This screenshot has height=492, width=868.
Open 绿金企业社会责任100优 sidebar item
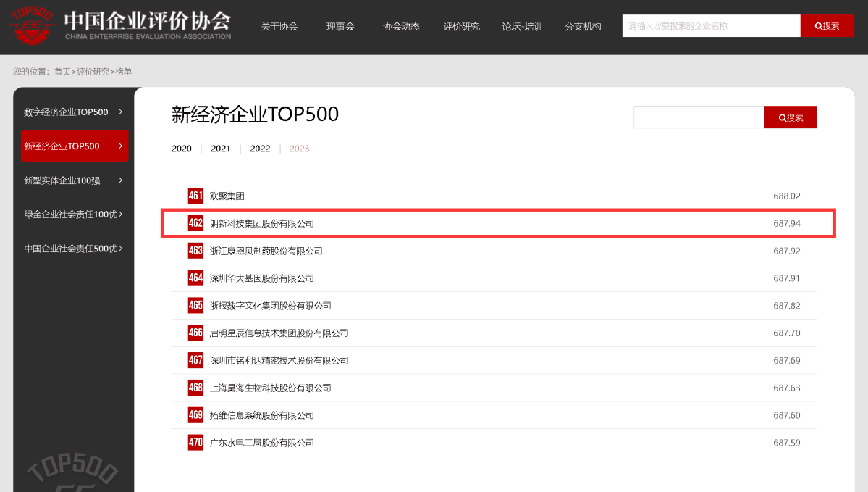pyautogui.click(x=75, y=214)
